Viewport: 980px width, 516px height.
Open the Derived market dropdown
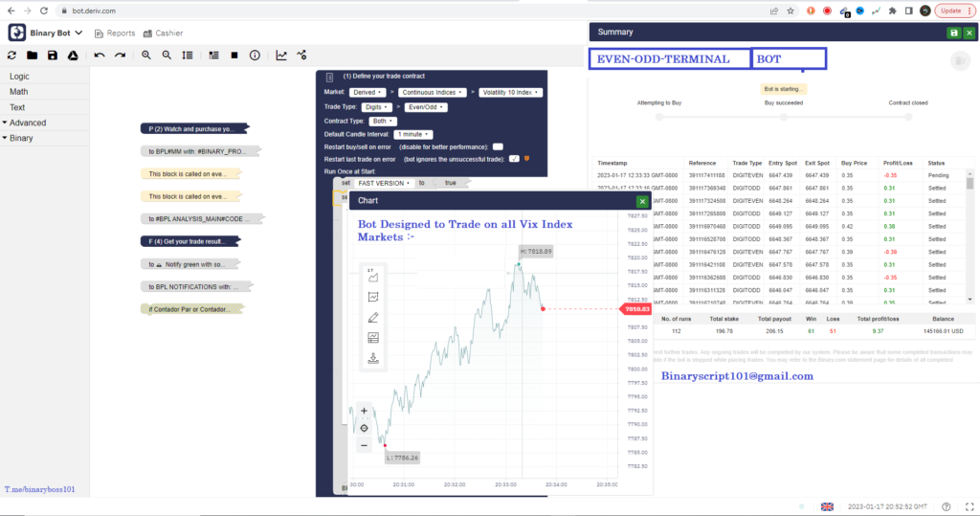[367, 93]
